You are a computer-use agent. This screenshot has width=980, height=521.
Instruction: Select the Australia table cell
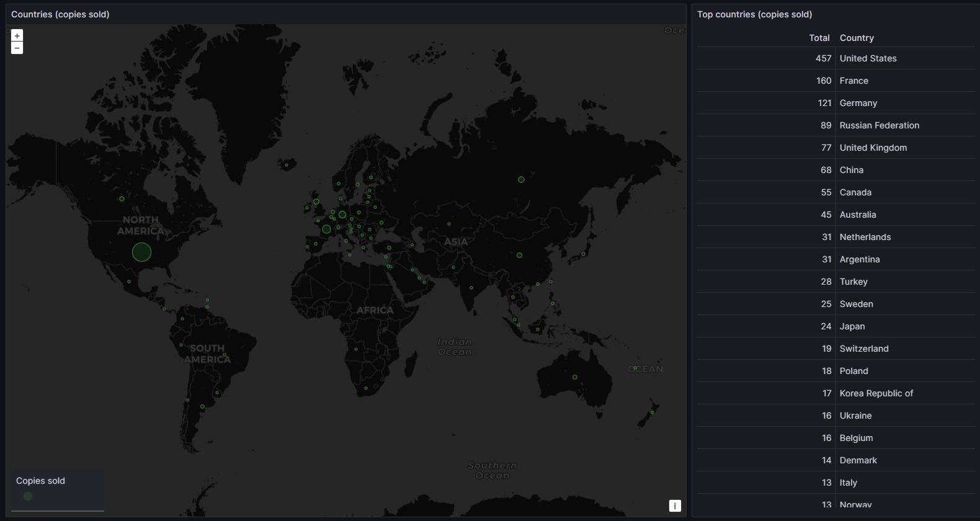click(x=905, y=215)
